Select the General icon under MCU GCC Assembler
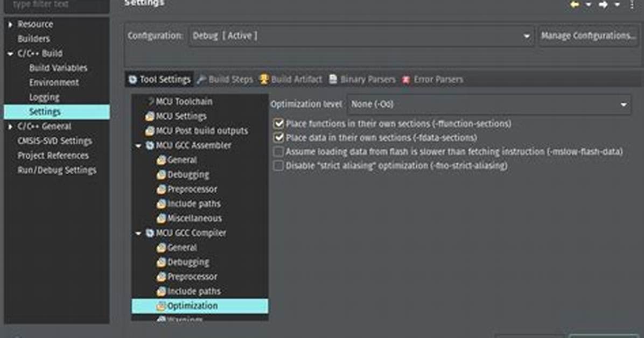Image resolution: width=644 pixels, height=338 pixels. (x=162, y=160)
